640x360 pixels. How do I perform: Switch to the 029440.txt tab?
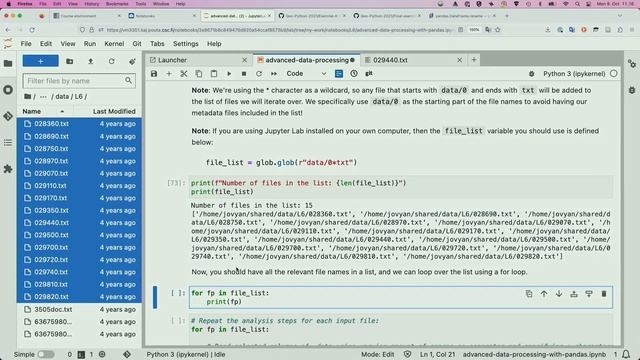(412, 60)
